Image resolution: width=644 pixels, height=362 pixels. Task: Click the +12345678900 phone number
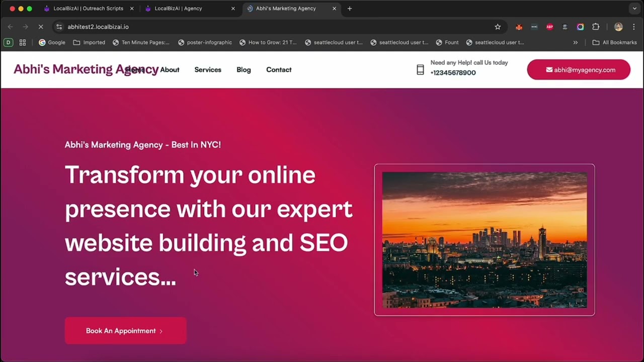pos(453,73)
